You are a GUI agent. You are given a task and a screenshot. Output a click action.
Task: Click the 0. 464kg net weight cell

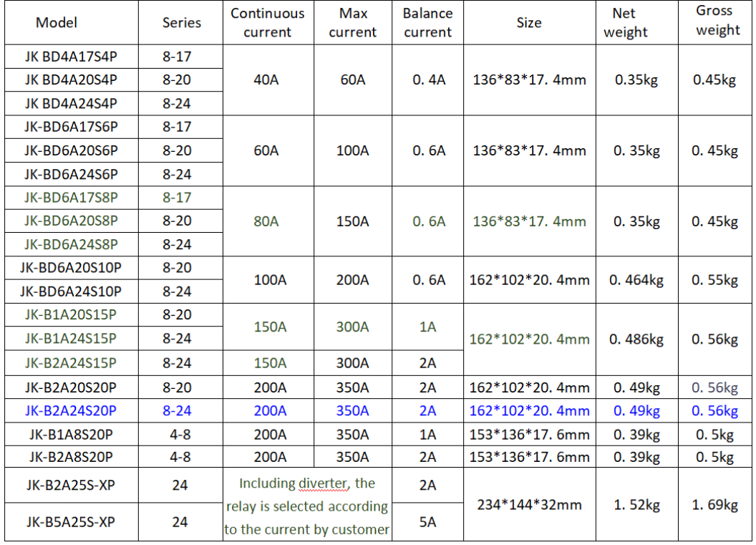(x=636, y=280)
